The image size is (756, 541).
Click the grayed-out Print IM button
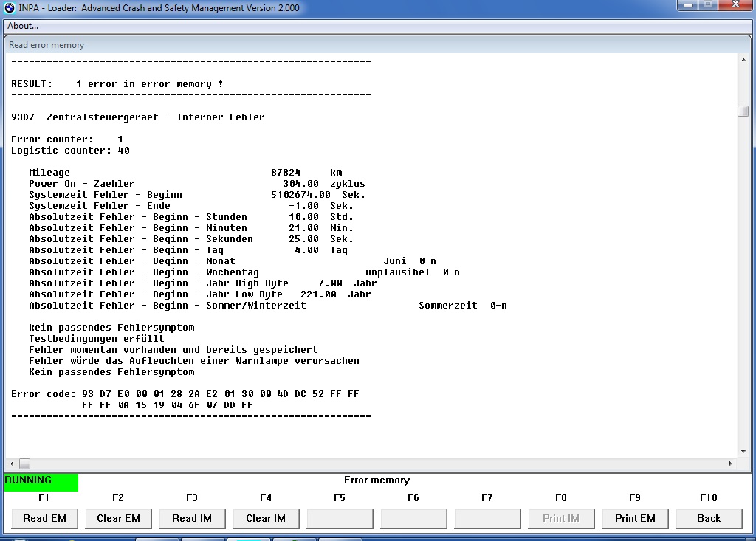561,518
